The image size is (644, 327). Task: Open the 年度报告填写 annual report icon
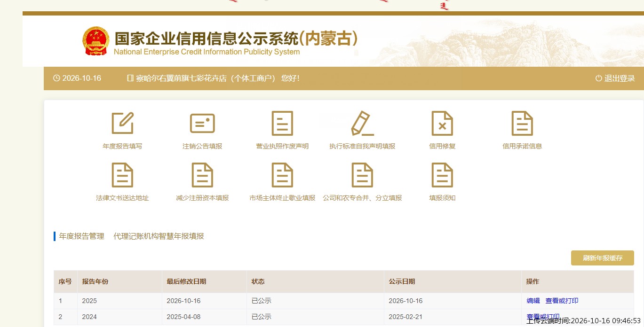[122, 123]
